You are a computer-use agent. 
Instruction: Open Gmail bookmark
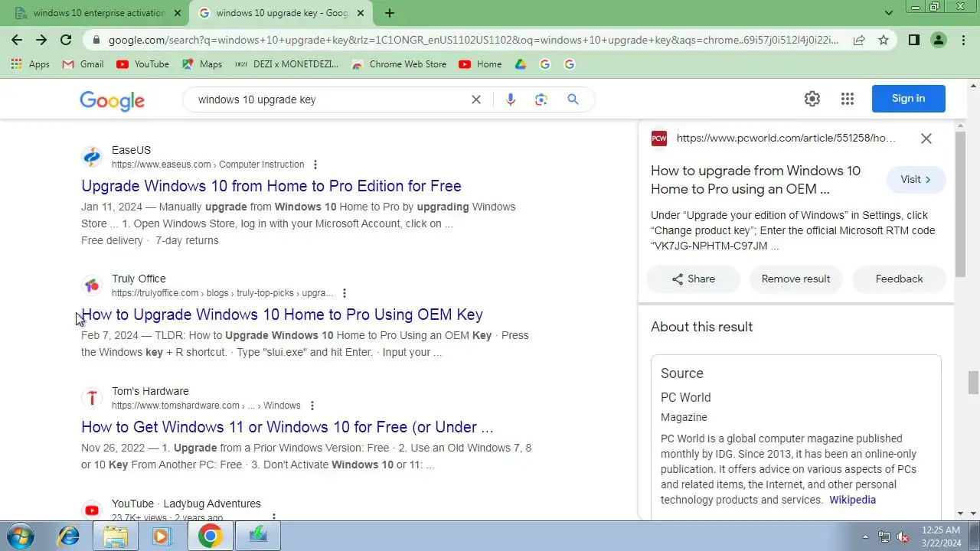coord(83,64)
